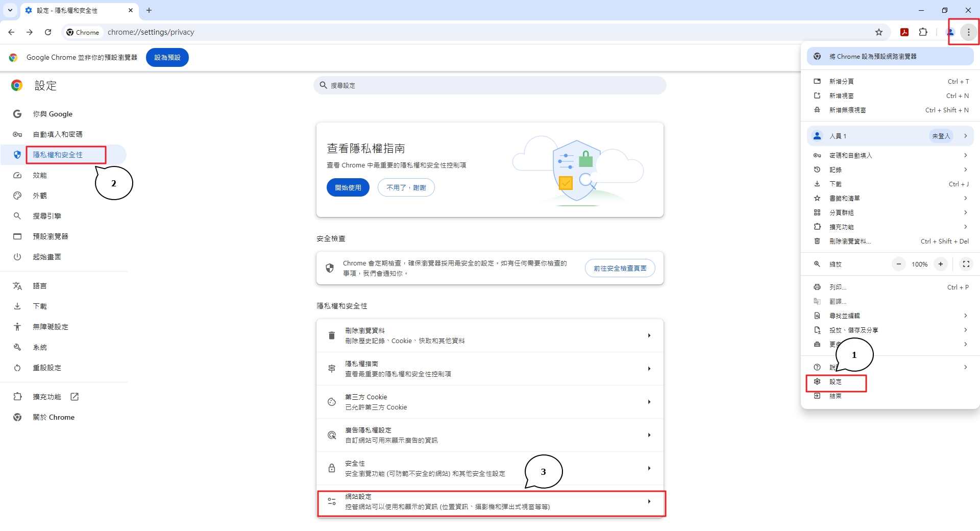980x531 pixels.
Task: Expand the 網站設定 row
Action: click(490, 502)
